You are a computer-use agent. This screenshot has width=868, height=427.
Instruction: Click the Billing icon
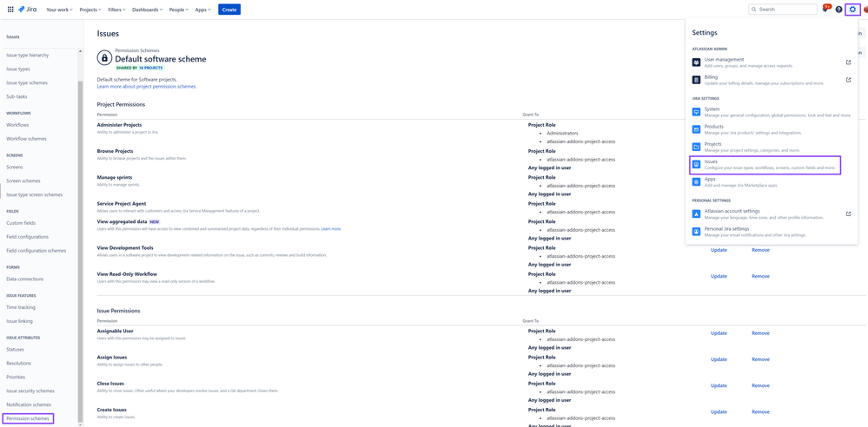(696, 80)
